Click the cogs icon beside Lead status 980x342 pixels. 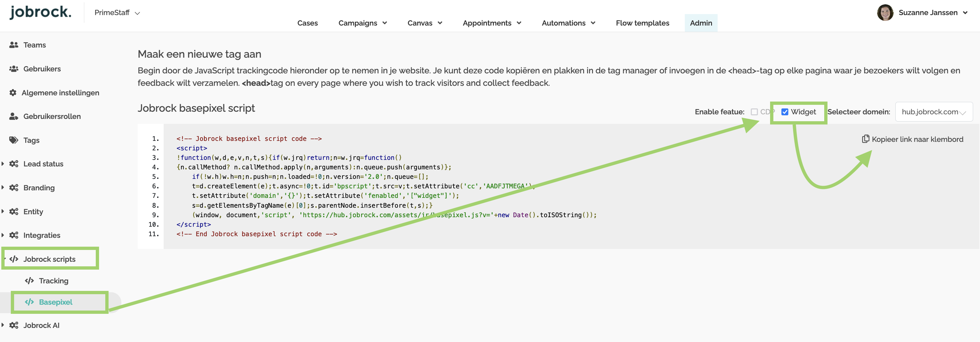pyautogui.click(x=14, y=164)
